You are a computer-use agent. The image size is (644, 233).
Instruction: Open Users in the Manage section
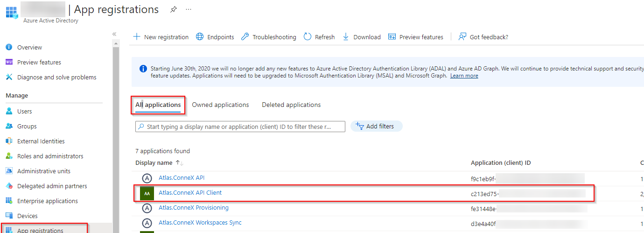(x=24, y=111)
